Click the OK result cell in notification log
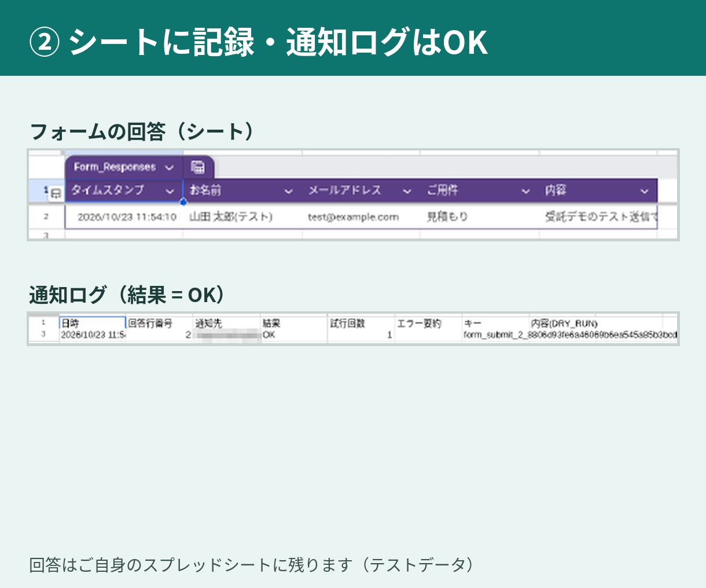Image resolution: width=706 pixels, height=588 pixels. 294,335
